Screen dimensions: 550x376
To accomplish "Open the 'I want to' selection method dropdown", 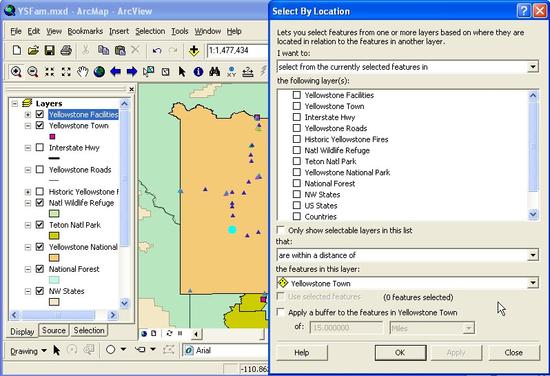I will tap(533, 67).
